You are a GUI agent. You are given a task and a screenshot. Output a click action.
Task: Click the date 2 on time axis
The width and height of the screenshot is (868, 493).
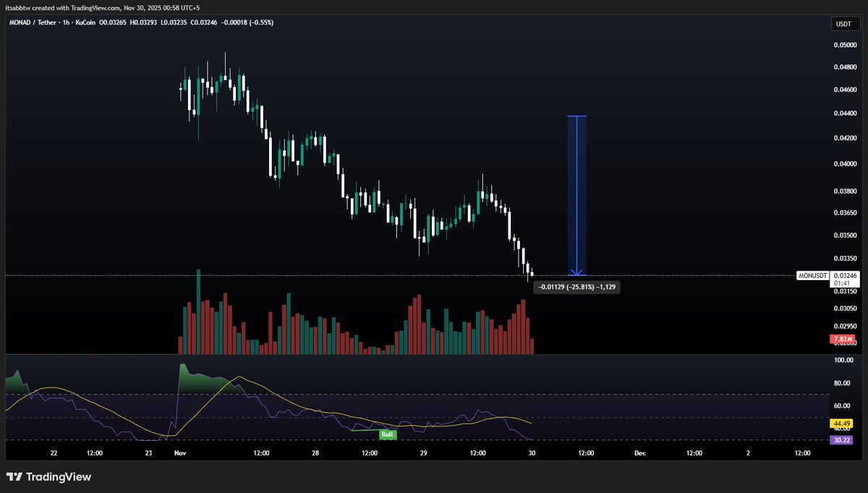[748, 453]
